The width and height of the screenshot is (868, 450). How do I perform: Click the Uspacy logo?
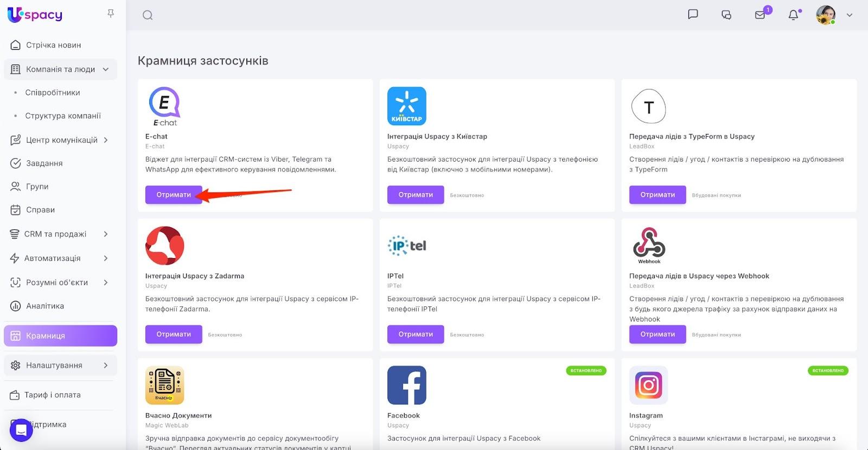coord(35,15)
